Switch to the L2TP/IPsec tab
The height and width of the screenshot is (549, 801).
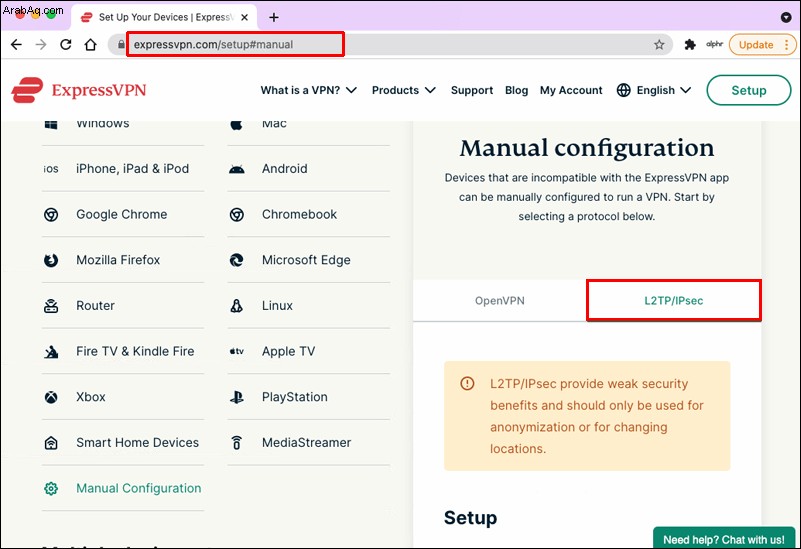tap(674, 301)
